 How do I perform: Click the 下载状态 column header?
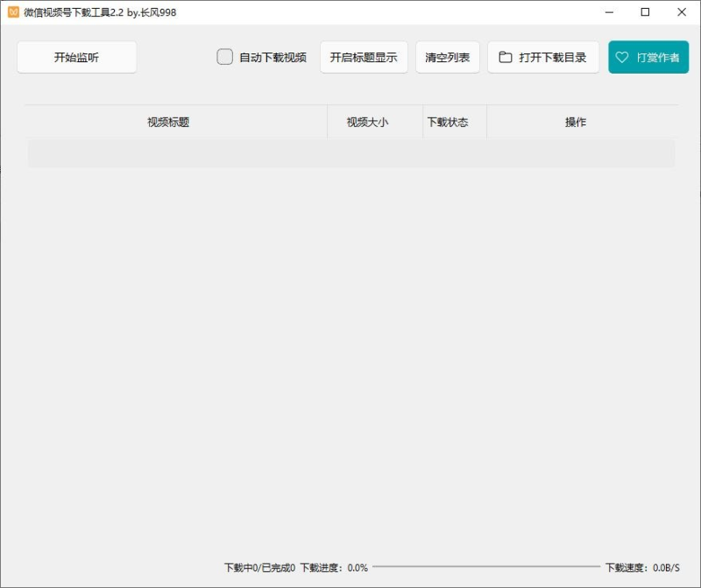point(447,122)
